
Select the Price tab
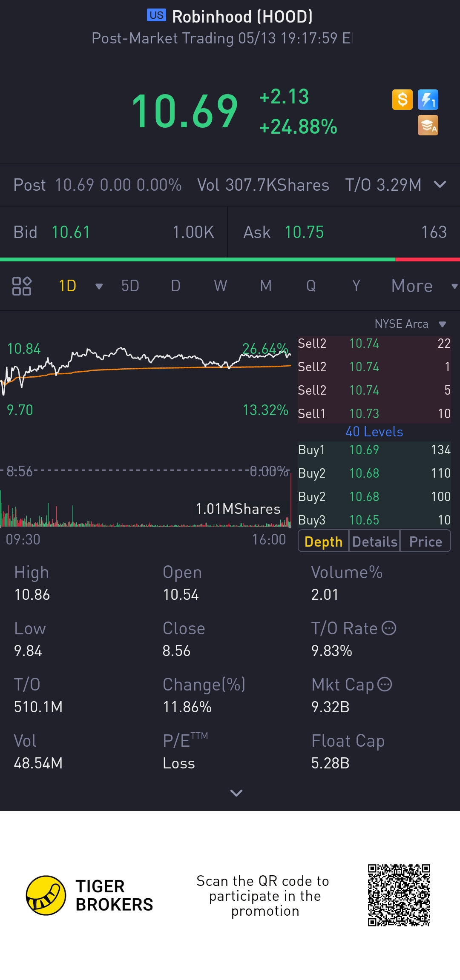(425, 541)
